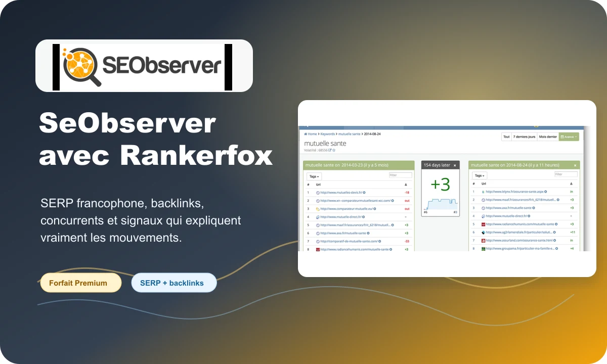The width and height of the screenshot is (607, 364).
Task: Select the Mois dernier tab
Action: click(x=548, y=136)
